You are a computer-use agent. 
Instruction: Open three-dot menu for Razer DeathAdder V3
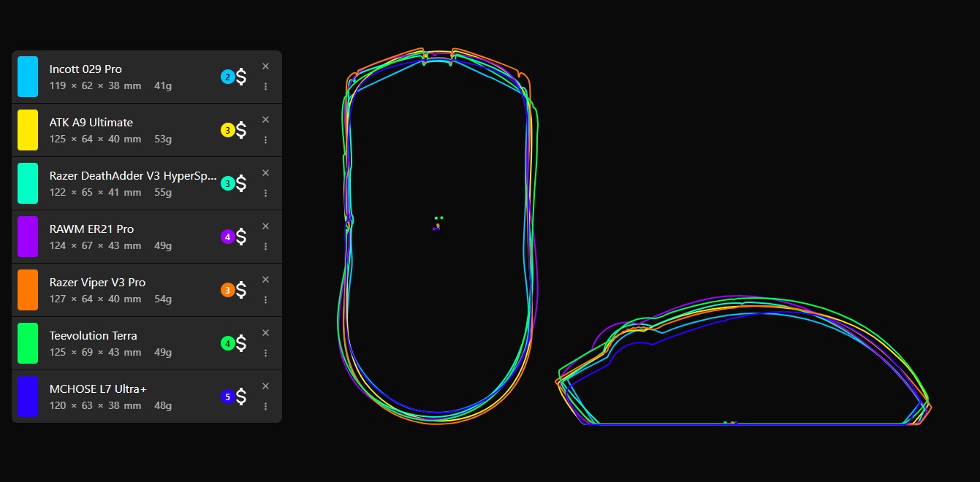[265, 193]
